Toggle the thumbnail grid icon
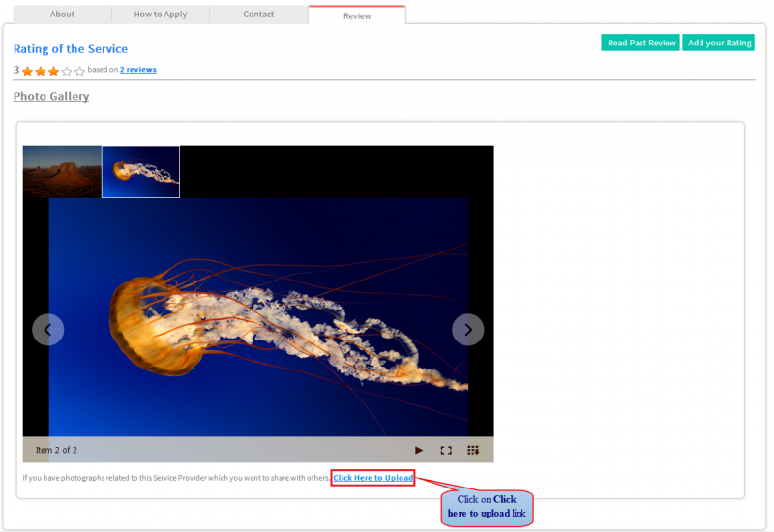 point(473,450)
